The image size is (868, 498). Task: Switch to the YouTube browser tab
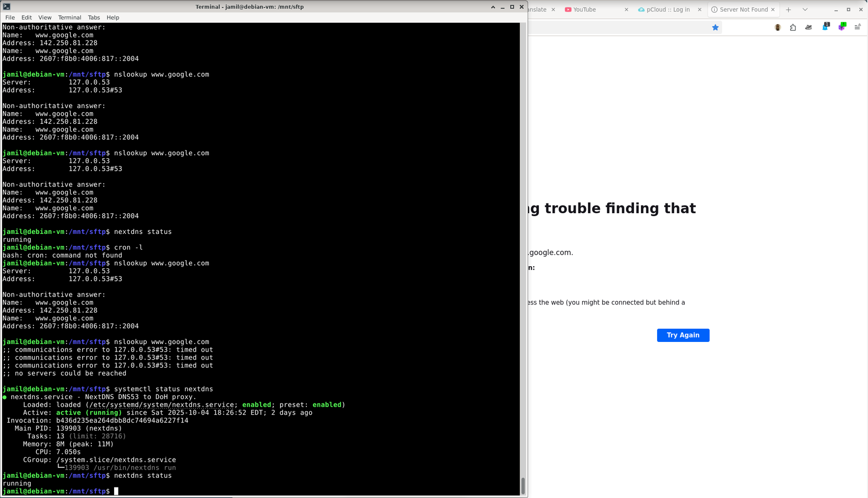(596, 10)
